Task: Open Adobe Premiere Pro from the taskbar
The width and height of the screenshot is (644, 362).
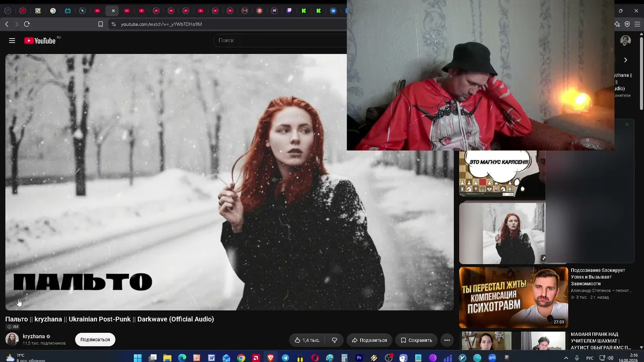Action: pyautogui.click(x=359, y=358)
